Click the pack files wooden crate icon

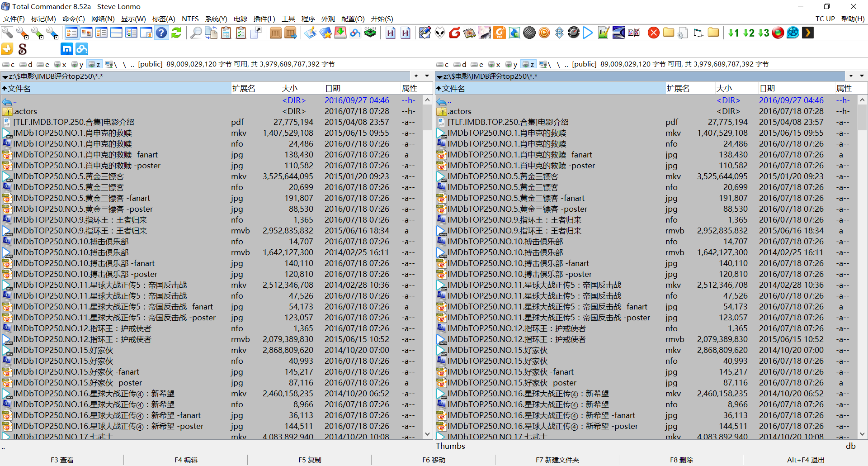click(275, 33)
